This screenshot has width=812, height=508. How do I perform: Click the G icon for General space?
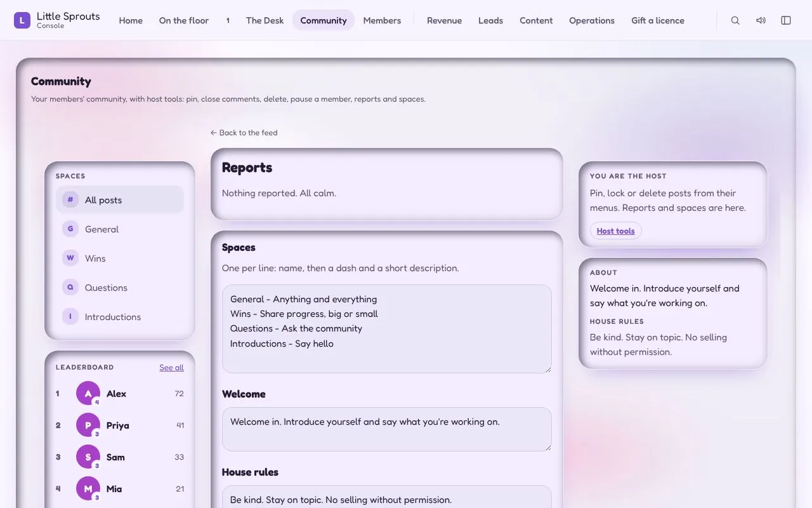click(70, 229)
